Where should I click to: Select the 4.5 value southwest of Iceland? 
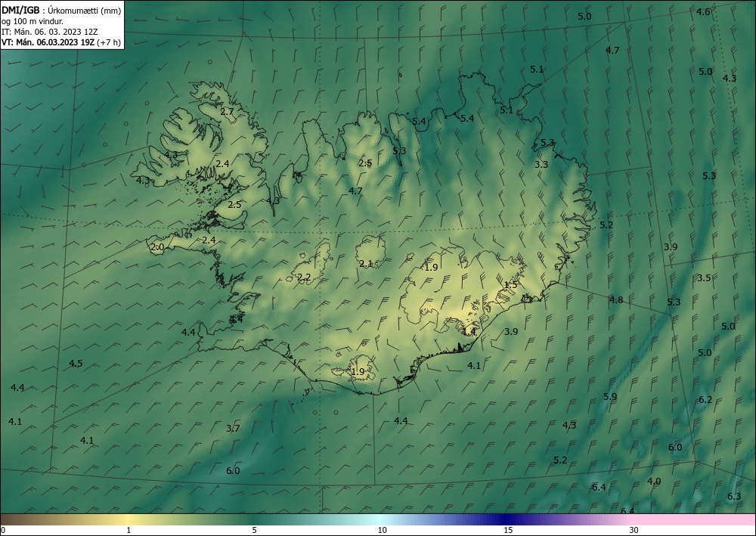(x=76, y=364)
